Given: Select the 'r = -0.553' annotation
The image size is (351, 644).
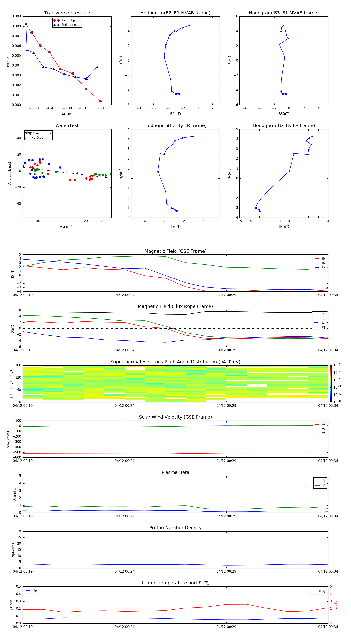Looking at the screenshot, I should click(35, 137).
